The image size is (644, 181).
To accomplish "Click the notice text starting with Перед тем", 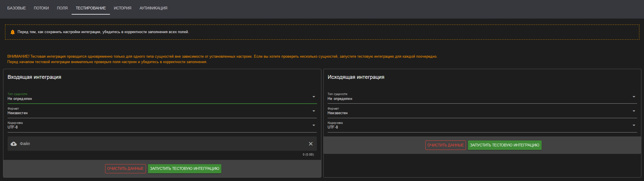I will (x=103, y=32).
